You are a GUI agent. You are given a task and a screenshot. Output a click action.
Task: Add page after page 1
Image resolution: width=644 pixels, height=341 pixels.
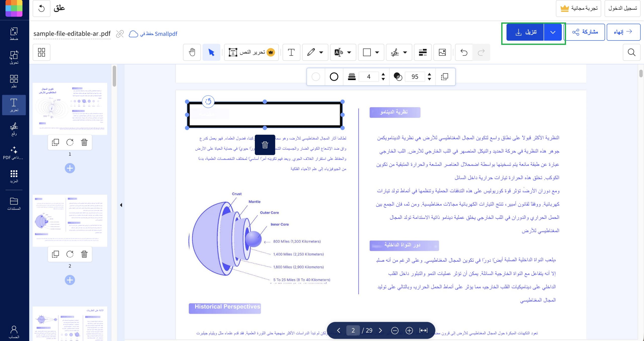click(x=70, y=168)
